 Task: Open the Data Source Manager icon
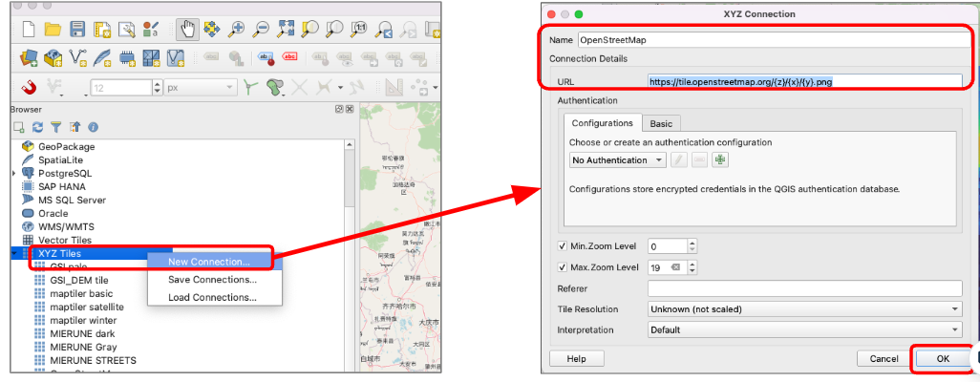click(29, 58)
